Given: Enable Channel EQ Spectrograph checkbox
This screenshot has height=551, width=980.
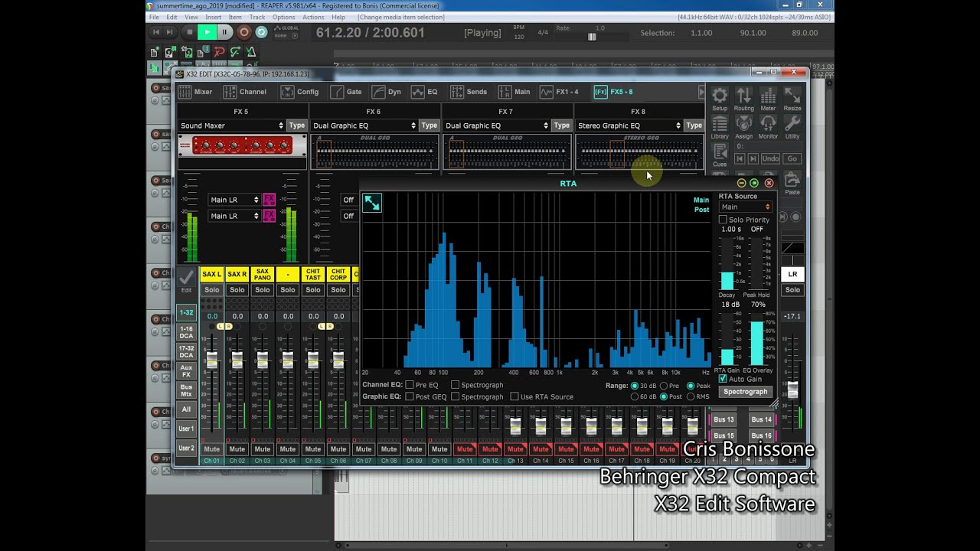Looking at the screenshot, I should (456, 385).
